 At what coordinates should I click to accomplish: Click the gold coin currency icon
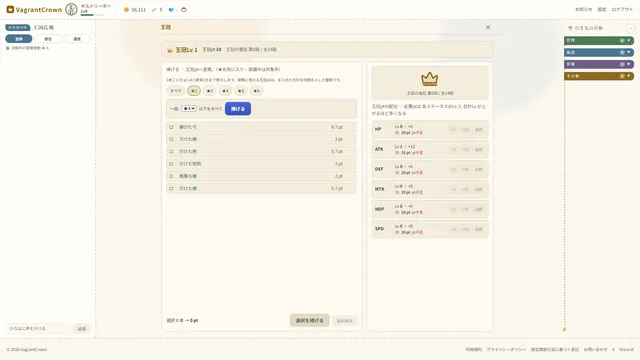click(127, 9)
